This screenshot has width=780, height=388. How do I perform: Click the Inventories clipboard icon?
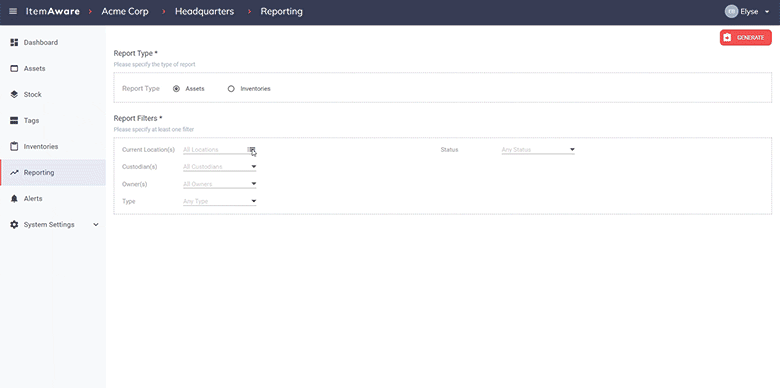pyautogui.click(x=14, y=146)
